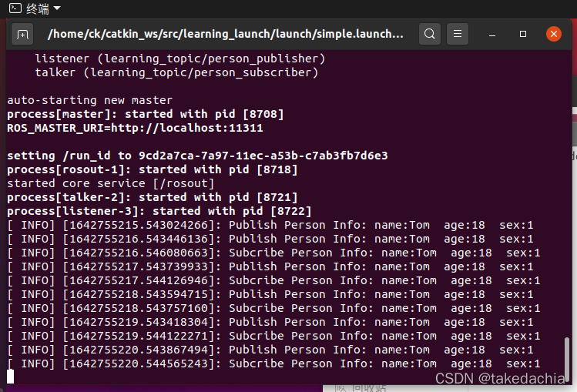Image resolution: width=577 pixels, height=392 pixels.
Task: Click 'process[talker-2]: started with pid [8721]'
Action: [x=153, y=197]
